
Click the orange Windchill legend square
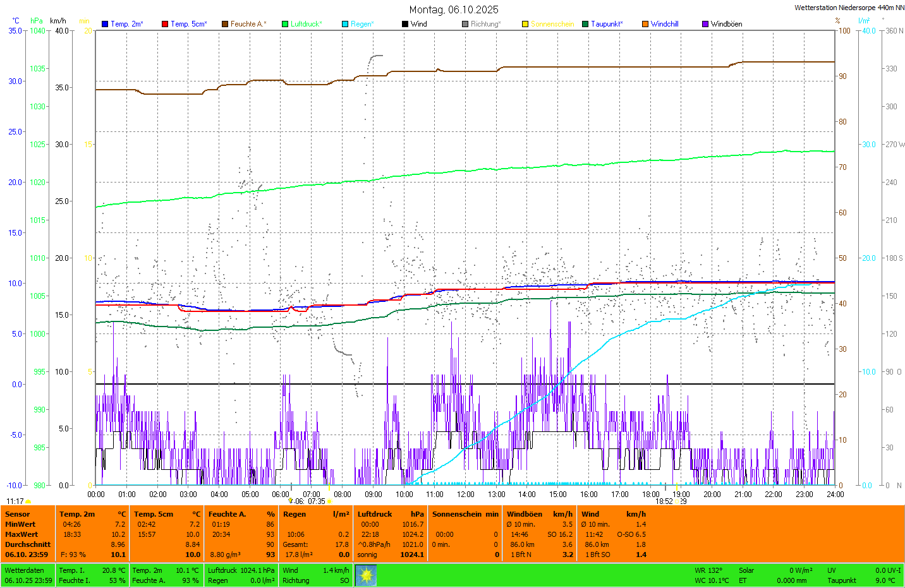(x=645, y=24)
